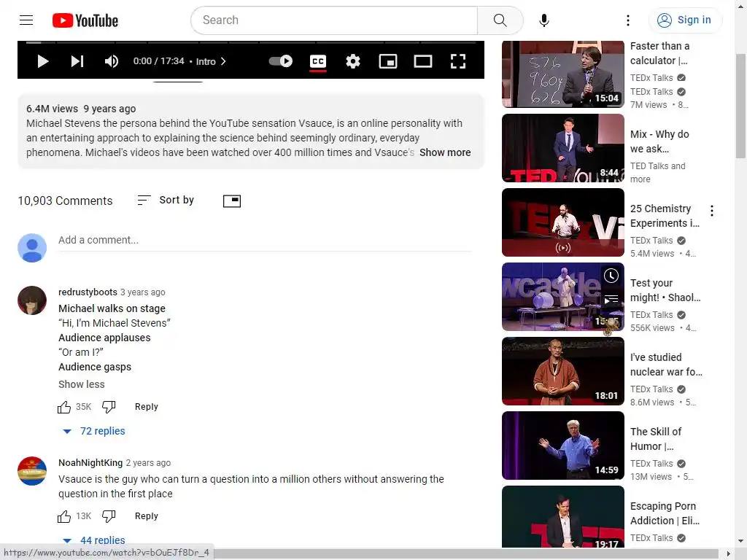This screenshot has height=560, width=747.
Task: Reply to redrustyboots comment
Action: click(x=146, y=407)
